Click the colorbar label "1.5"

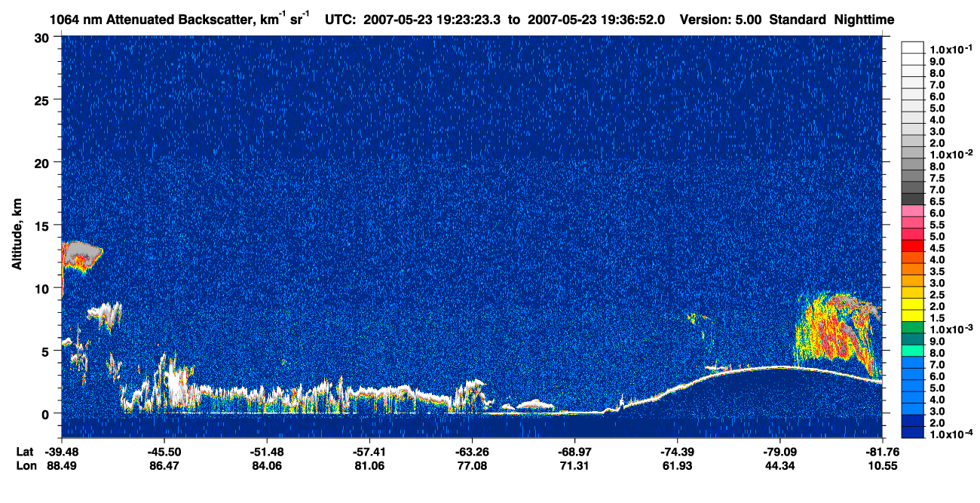(937, 318)
